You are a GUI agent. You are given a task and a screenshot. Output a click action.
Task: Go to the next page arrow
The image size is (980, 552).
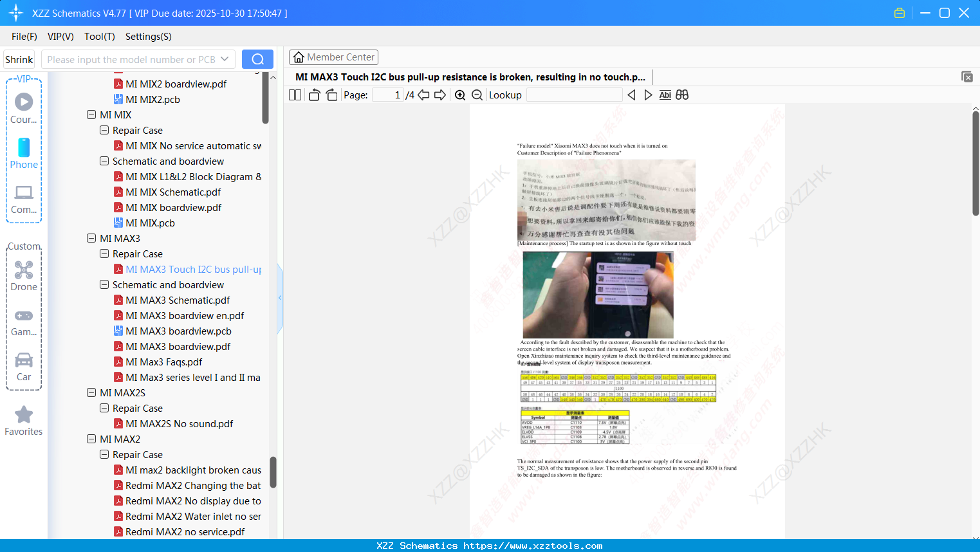(440, 95)
